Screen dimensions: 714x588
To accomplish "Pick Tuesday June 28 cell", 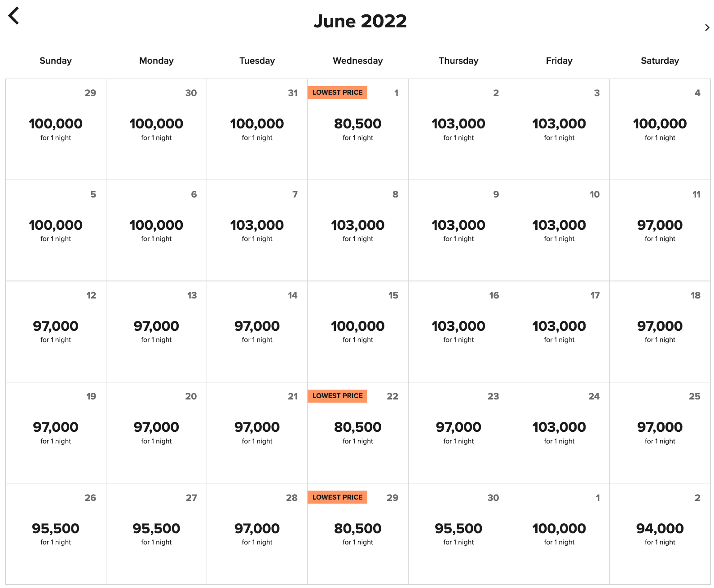I will [257, 534].
